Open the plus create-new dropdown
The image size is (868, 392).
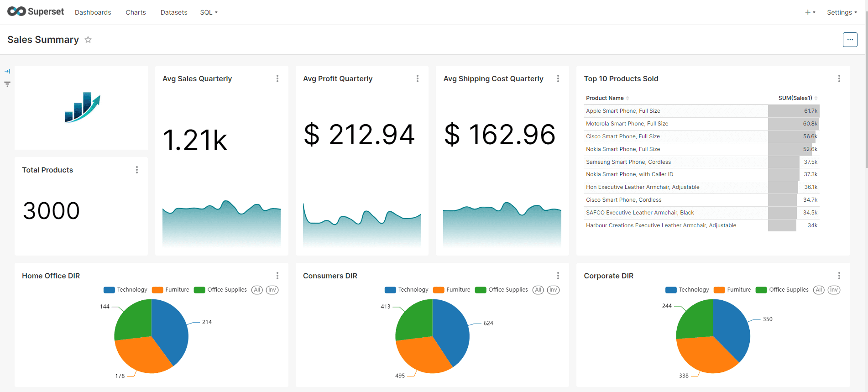(810, 12)
